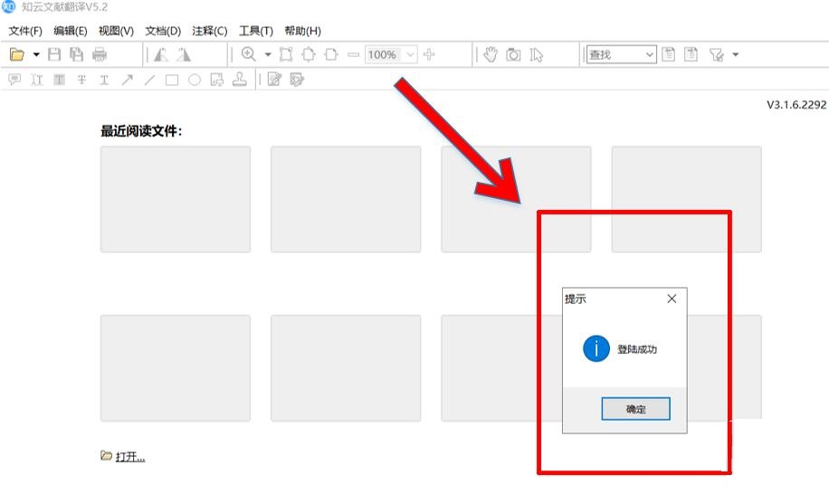Image resolution: width=829 pixels, height=504 pixels.
Task: Click the sticky note comment icon
Action: [14, 80]
